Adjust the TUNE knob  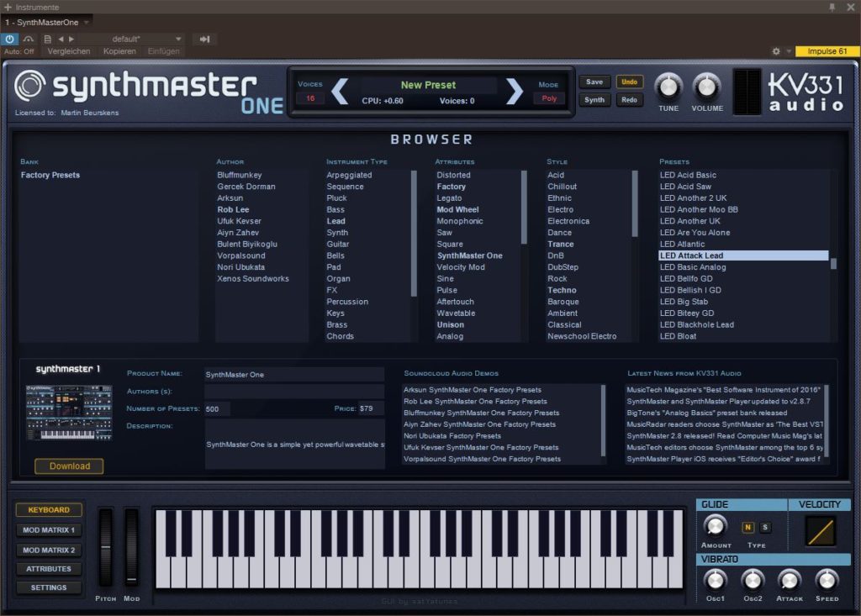[668, 87]
